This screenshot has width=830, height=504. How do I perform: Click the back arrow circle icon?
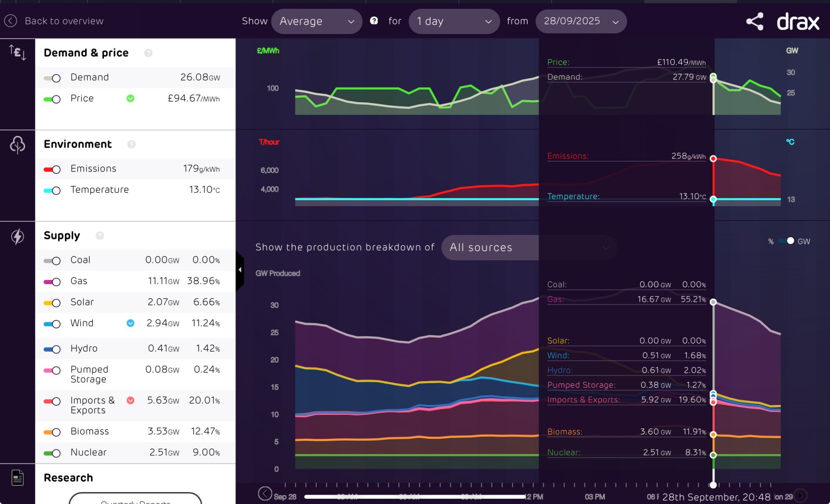pyautogui.click(x=10, y=21)
